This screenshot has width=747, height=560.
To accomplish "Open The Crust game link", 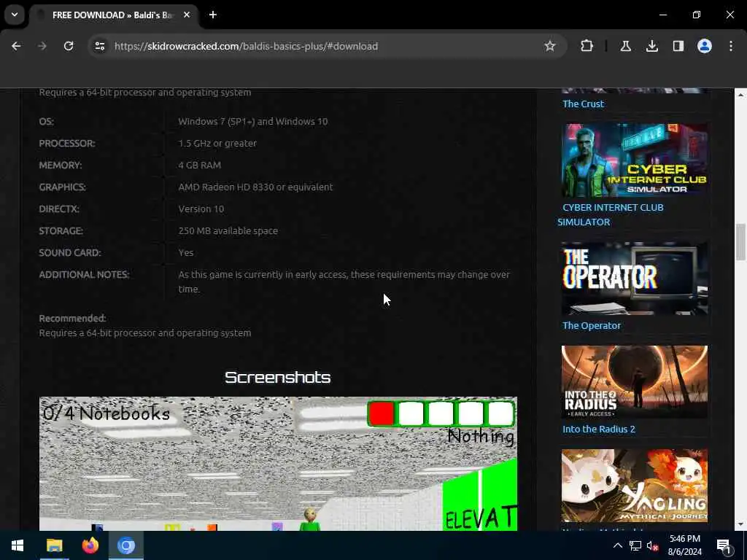I will pos(583,104).
